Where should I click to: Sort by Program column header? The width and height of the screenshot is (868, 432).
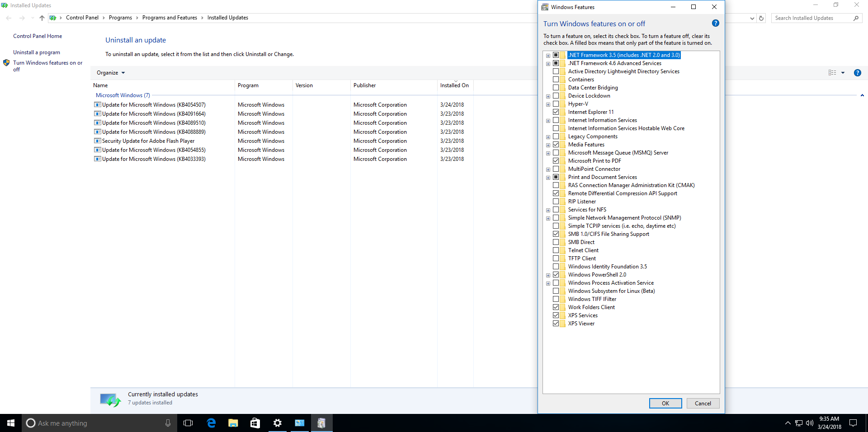tap(264, 85)
